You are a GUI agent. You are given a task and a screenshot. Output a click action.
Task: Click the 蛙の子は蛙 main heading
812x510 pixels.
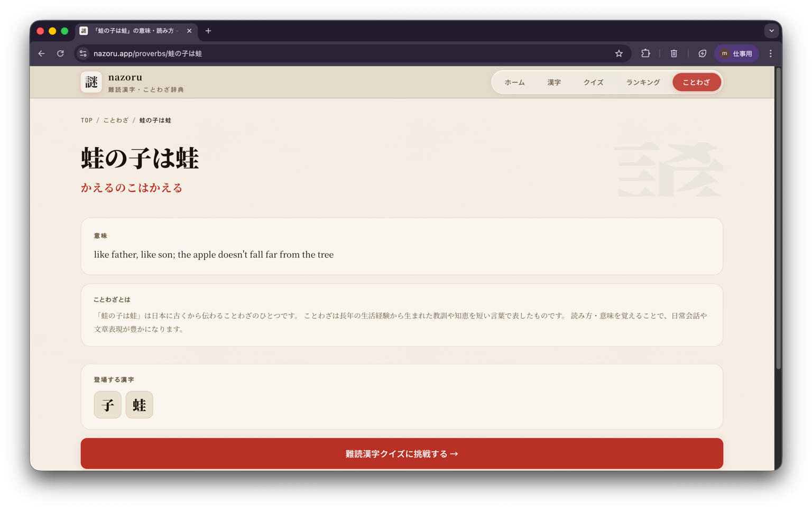pos(140,158)
